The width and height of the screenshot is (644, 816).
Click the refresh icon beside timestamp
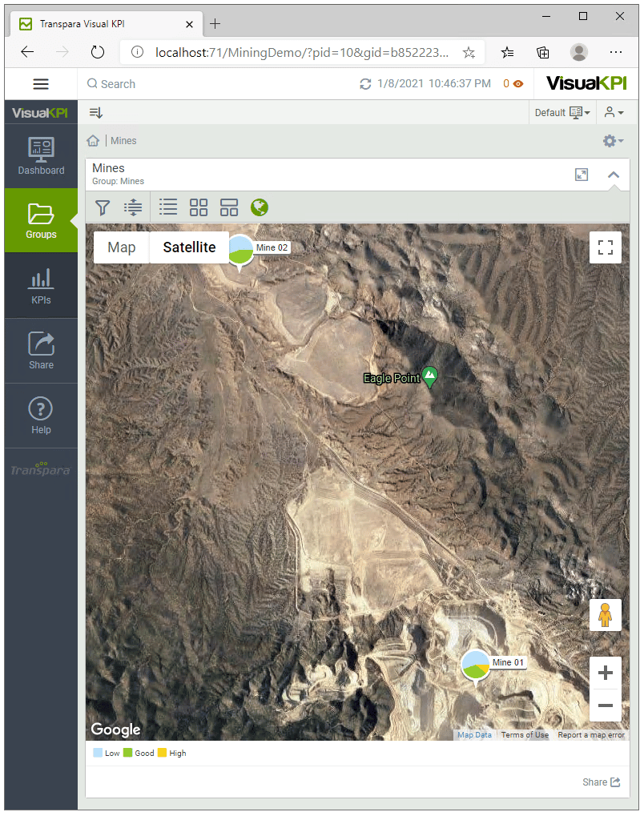366,84
